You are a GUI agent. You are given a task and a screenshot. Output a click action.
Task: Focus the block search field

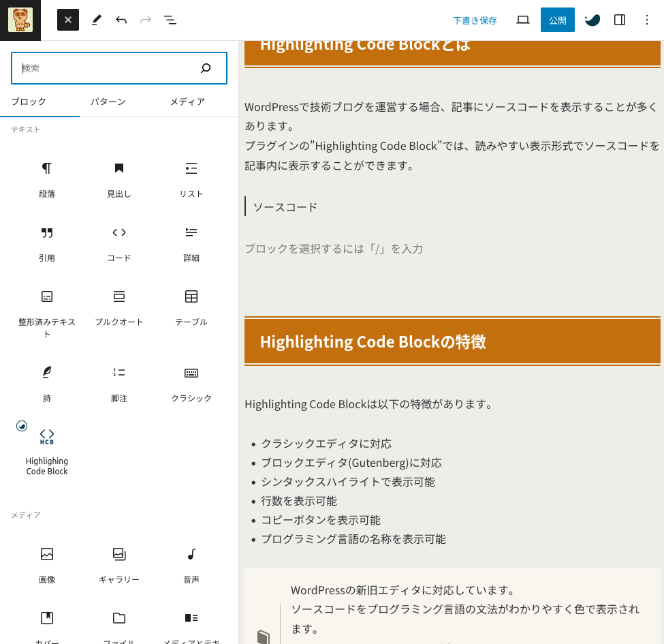109,68
